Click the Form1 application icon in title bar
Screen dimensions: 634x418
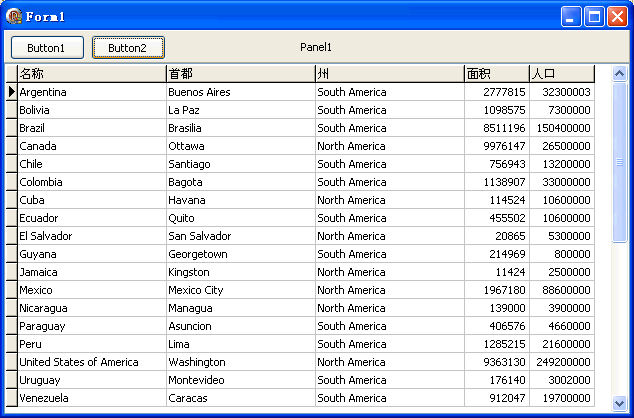click(14, 16)
